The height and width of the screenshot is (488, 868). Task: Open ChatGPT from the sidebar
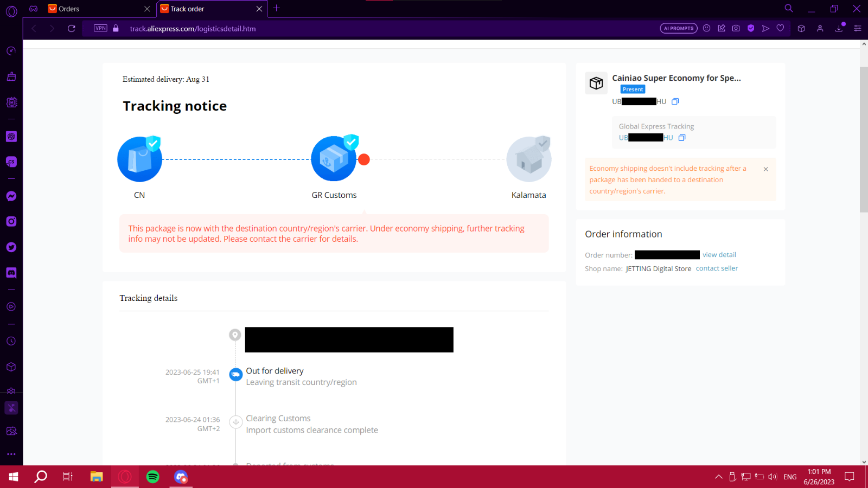[11, 137]
